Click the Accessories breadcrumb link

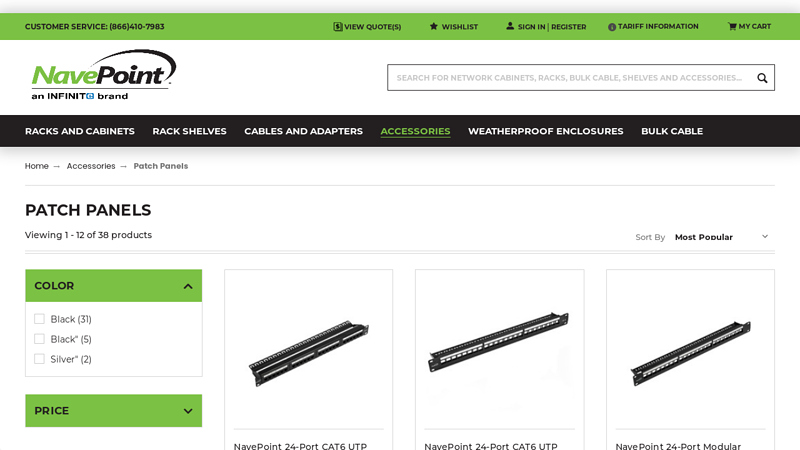91,166
